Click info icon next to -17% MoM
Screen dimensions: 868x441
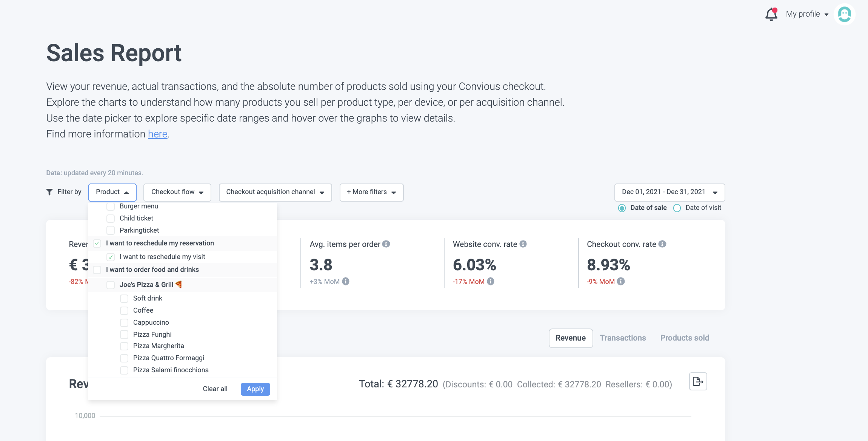[x=491, y=281]
